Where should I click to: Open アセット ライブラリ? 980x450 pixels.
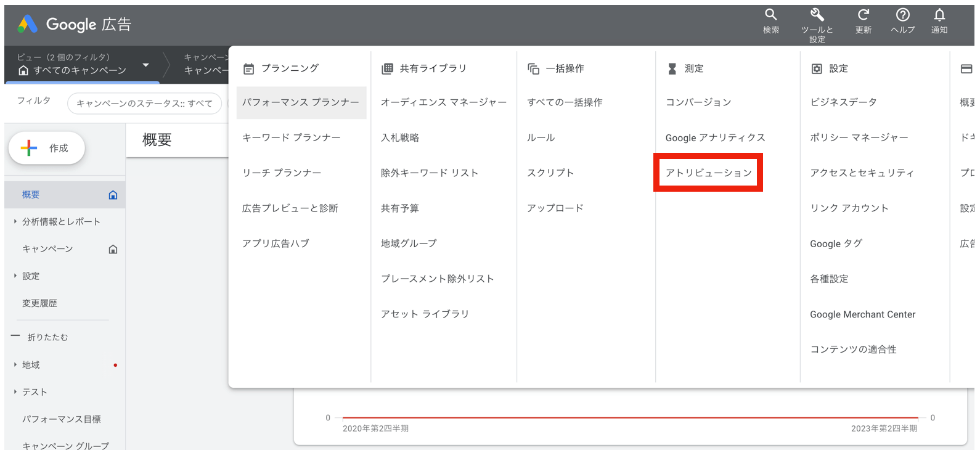425,314
